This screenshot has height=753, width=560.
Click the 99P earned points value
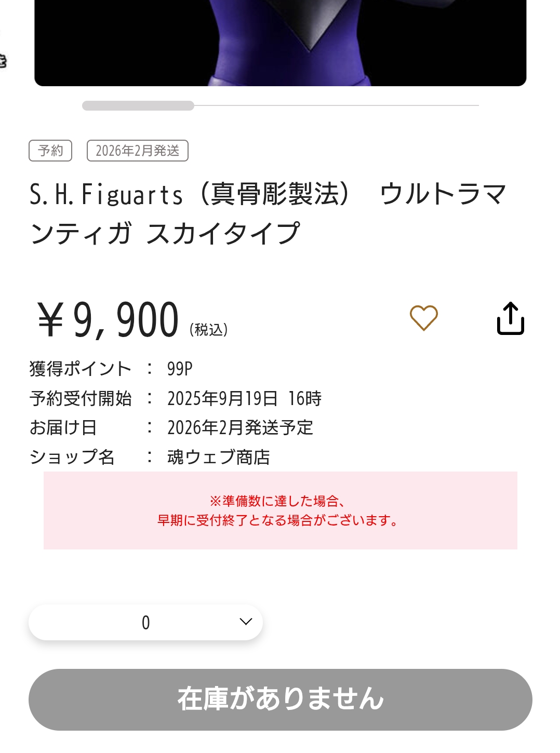pos(180,369)
